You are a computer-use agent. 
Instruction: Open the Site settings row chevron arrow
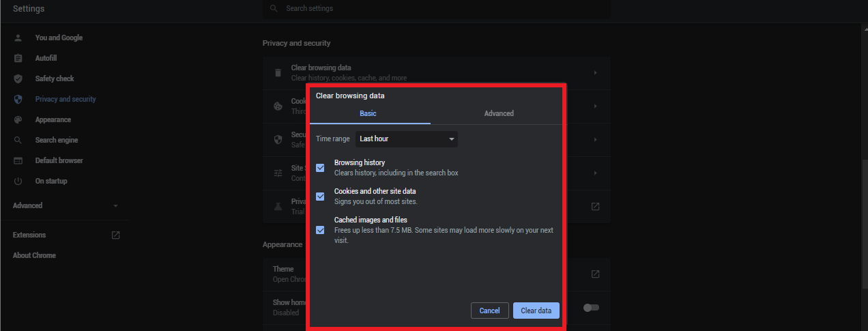click(x=595, y=173)
